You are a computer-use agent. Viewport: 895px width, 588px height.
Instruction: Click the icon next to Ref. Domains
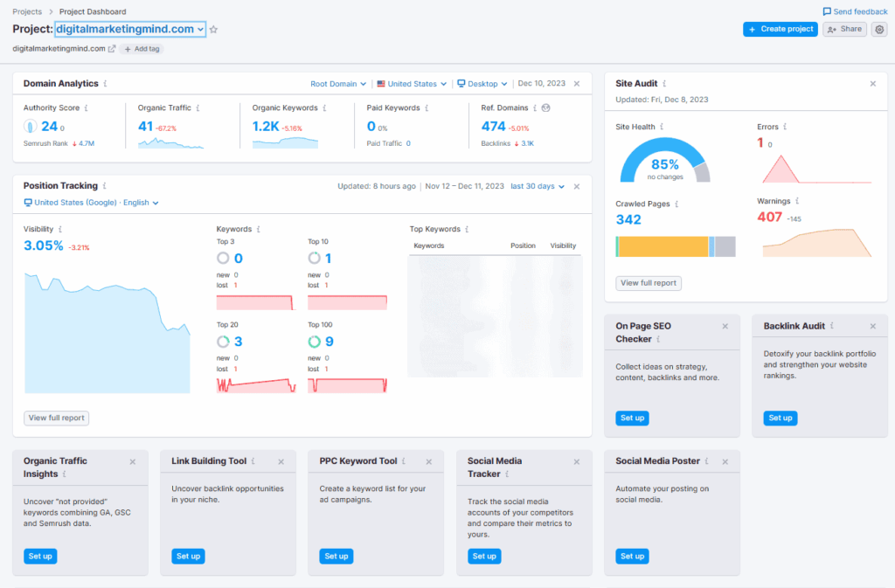(546, 108)
